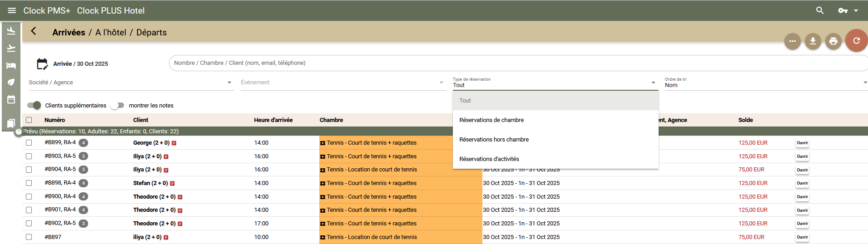Click the Numéro column header
This screenshot has height=244, width=868.
pos(55,120)
